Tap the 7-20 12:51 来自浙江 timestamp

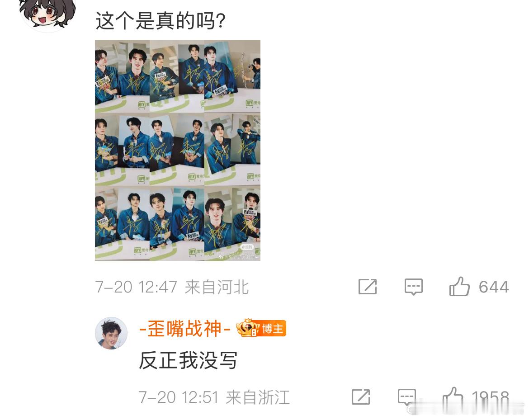(x=214, y=397)
